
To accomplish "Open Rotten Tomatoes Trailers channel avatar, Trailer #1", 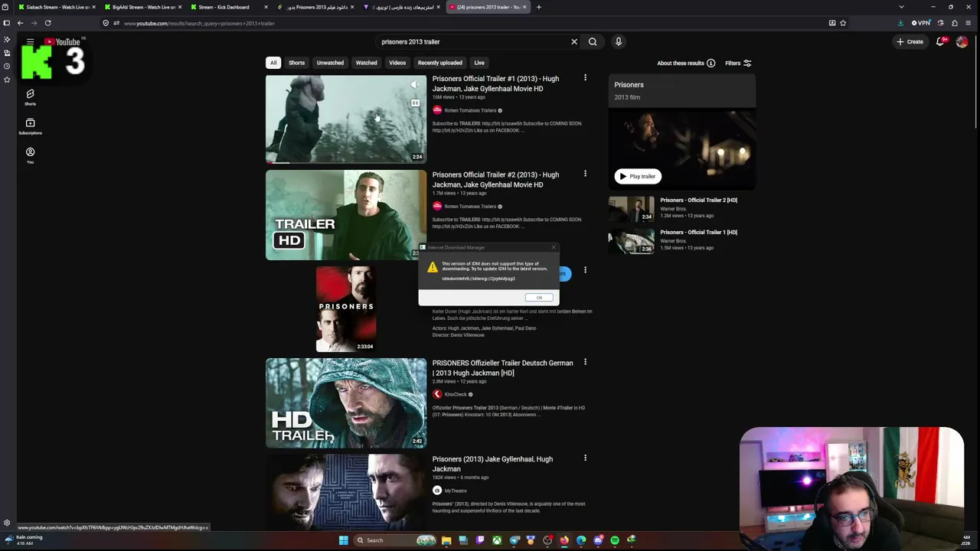I will pyautogui.click(x=437, y=110).
